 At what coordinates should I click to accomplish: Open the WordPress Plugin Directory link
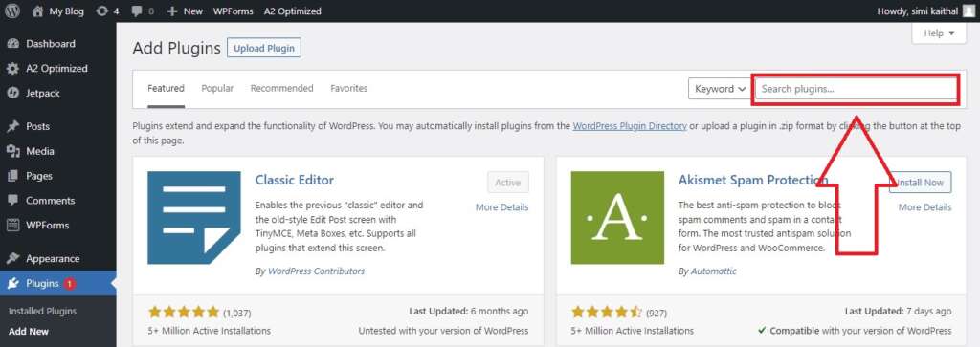click(x=630, y=125)
